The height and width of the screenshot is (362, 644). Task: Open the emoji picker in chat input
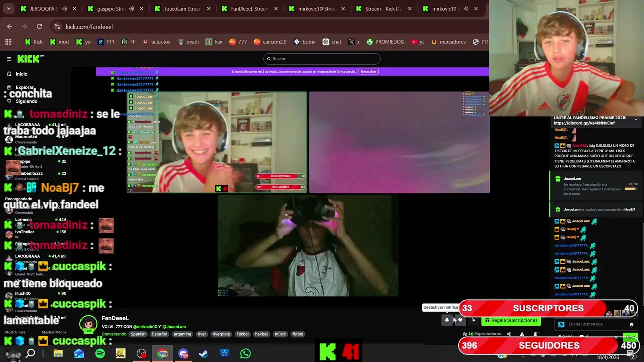(632, 324)
